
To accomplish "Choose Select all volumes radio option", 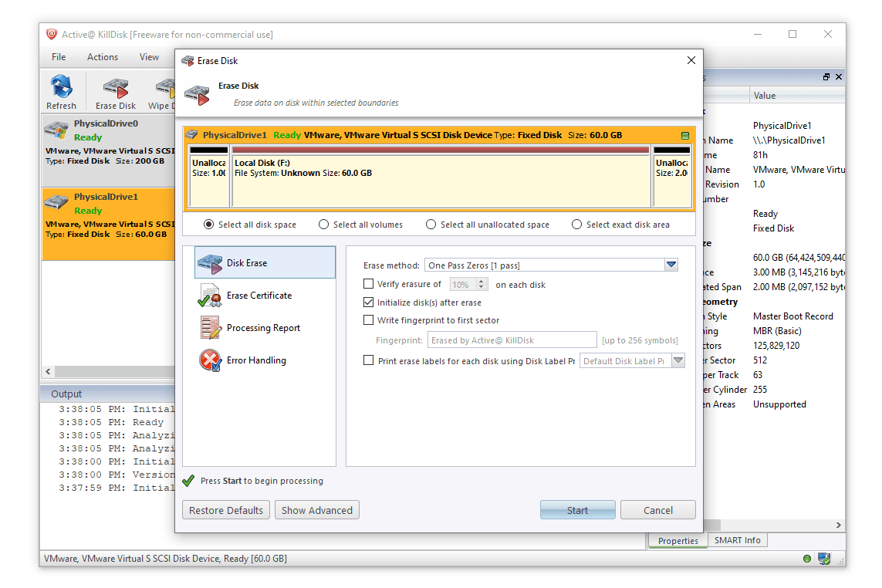I will 324,225.
